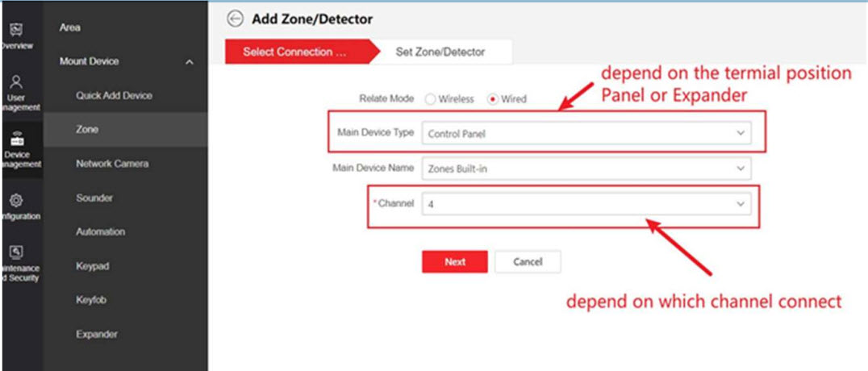Collapse the Mount Device section

coord(189,62)
